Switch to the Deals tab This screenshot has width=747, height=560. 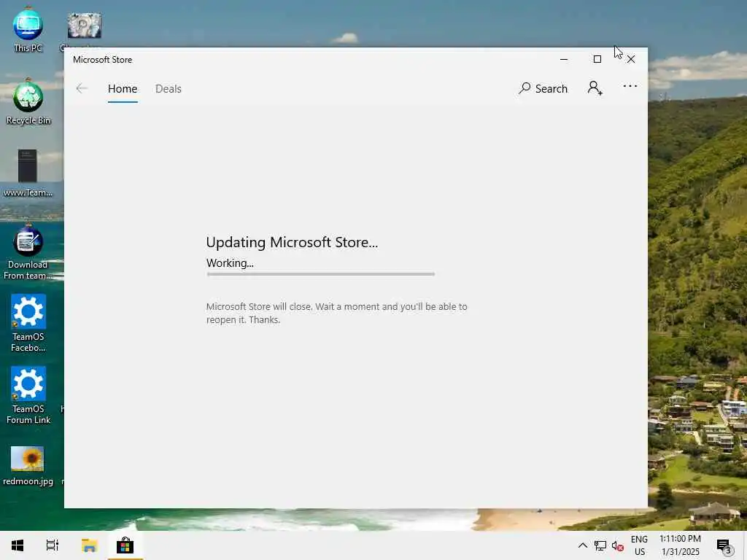click(169, 89)
